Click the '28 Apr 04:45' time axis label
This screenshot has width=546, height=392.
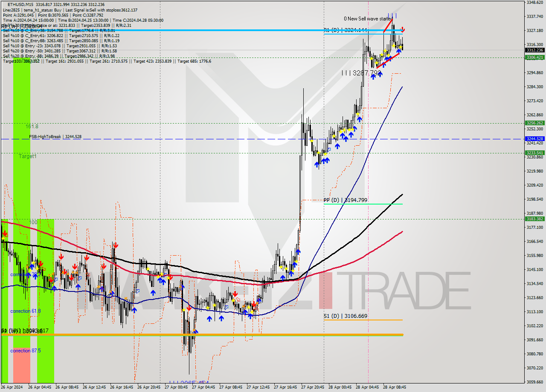click(x=367, y=387)
